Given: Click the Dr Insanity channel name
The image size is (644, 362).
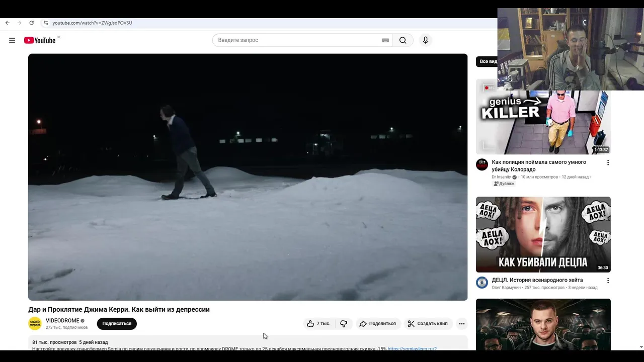Looking at the screenshot, I should [501, 177].
